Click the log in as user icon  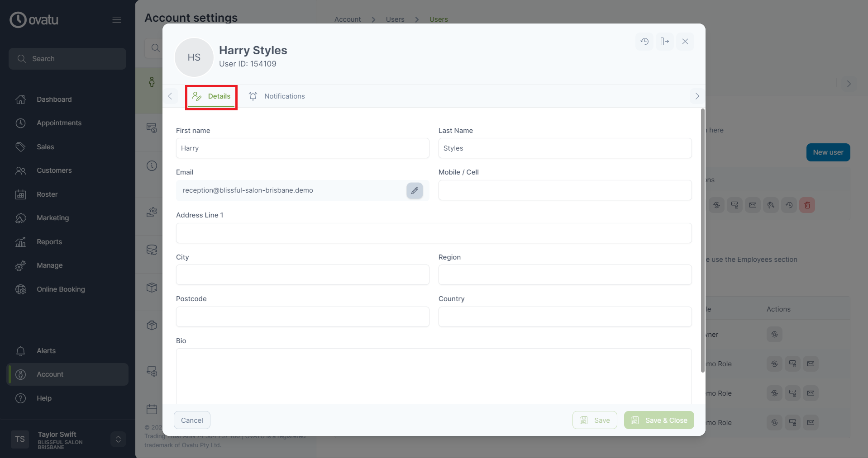(x=664, y=42)
